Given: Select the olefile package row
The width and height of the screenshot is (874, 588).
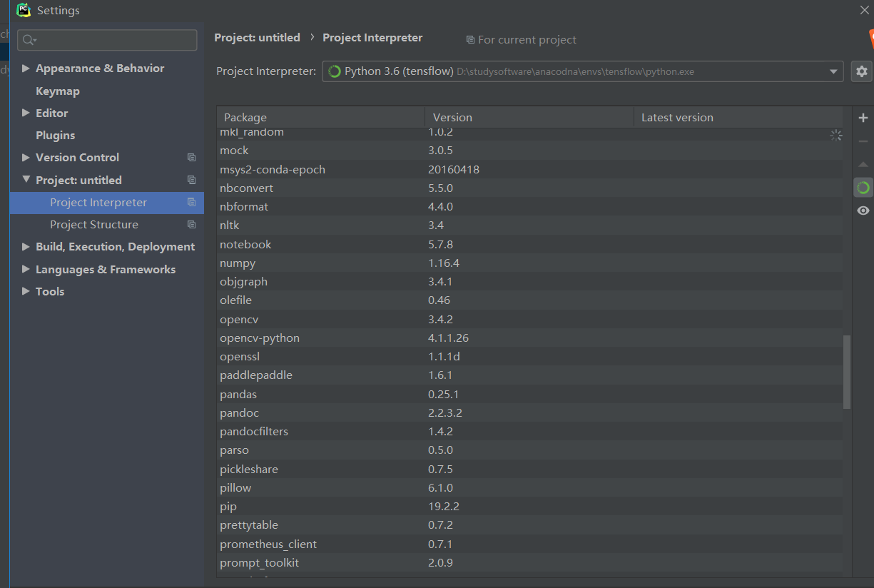Looking at the screenshot, I should pos(530,300).
